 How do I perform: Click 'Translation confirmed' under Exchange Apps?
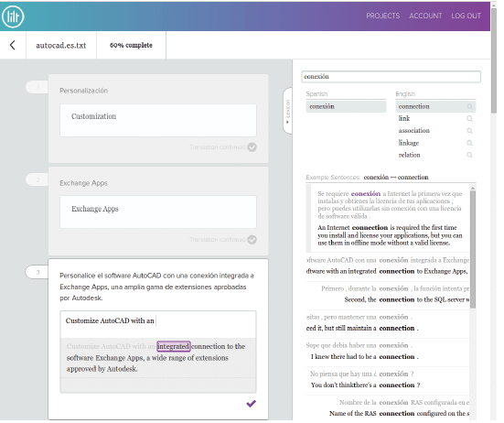218,240
